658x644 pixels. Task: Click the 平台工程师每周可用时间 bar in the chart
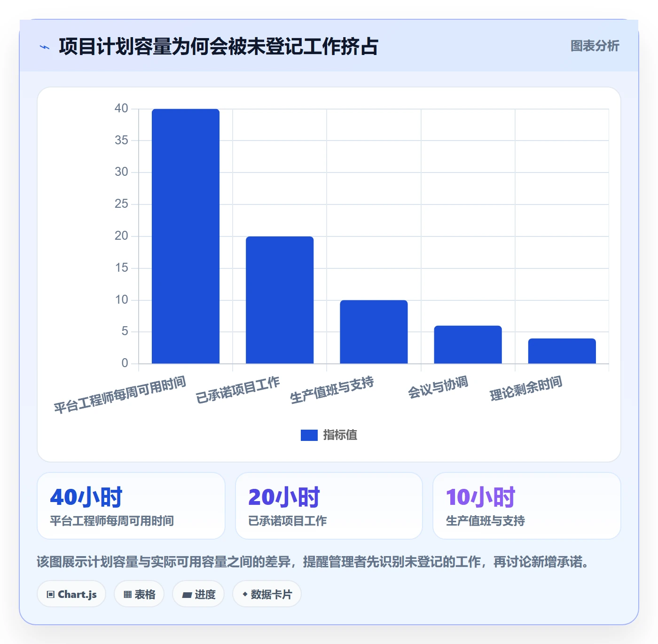click(x=186, y=236)
